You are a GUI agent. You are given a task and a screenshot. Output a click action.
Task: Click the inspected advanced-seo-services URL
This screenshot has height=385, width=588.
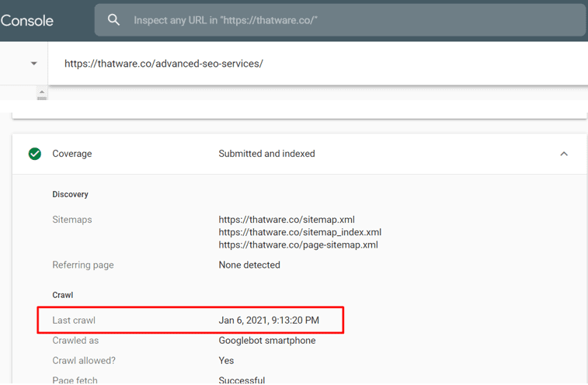click(x=164, y=64)
